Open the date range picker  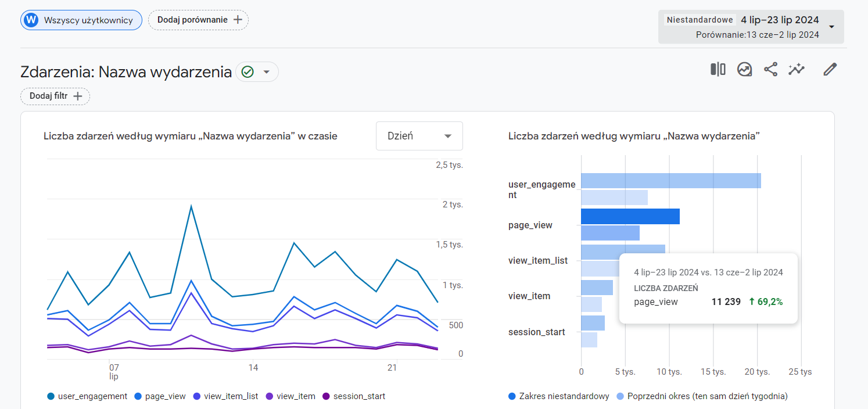coord(751,27)
